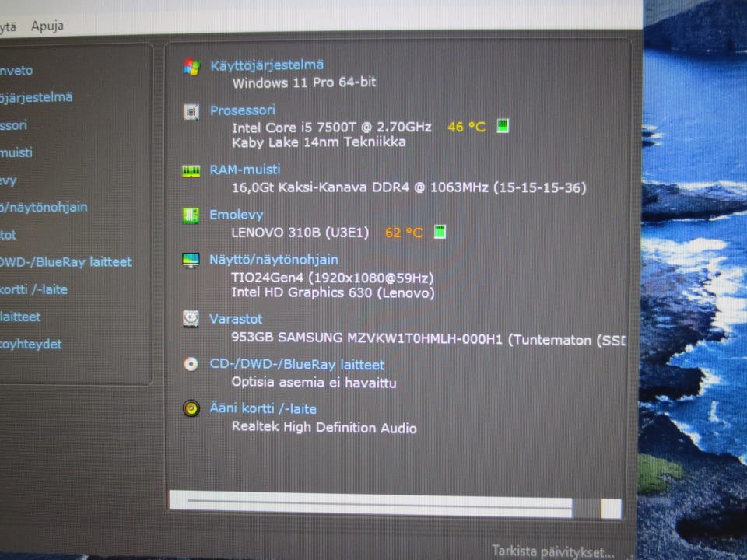Screen dimensions: 747x560
Task: Select the sidebar item ending in '/näytönohjain'
Action: pos(44,207)
